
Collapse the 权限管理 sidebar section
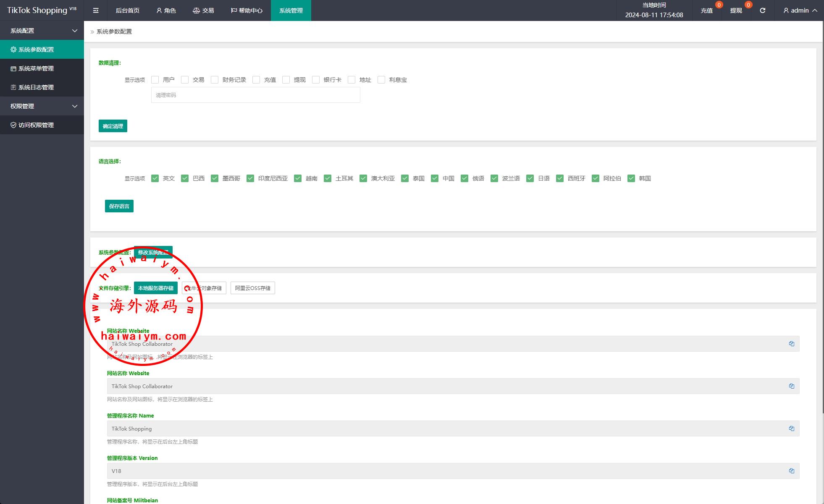coord(42,106)
